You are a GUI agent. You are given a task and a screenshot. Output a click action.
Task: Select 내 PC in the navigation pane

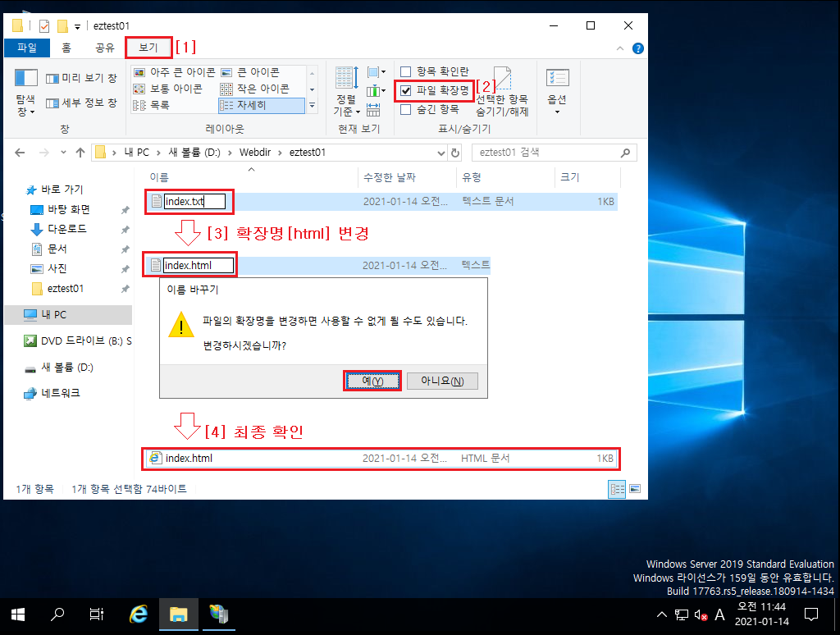coord(68,314)
